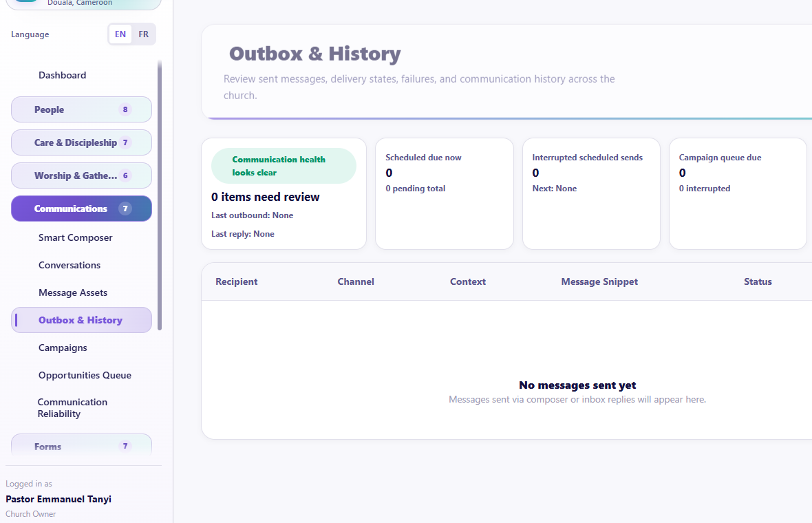The image size is (812, 523).
Task: Click the Context column header
Action: click(468, 281)
